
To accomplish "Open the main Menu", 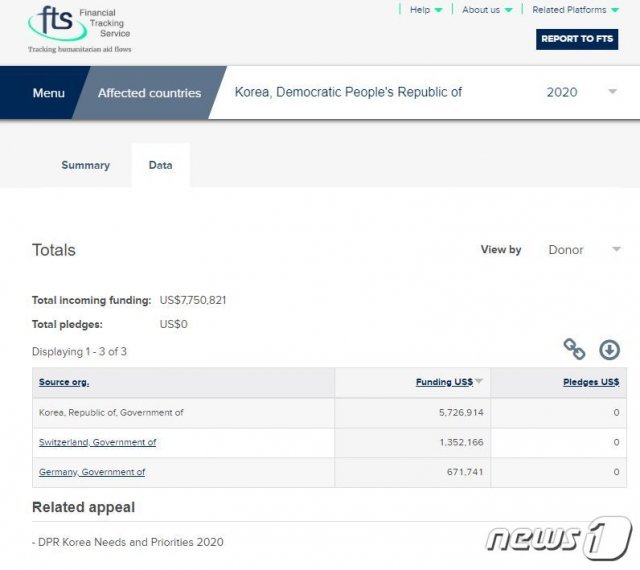I will tap(48, 93).
